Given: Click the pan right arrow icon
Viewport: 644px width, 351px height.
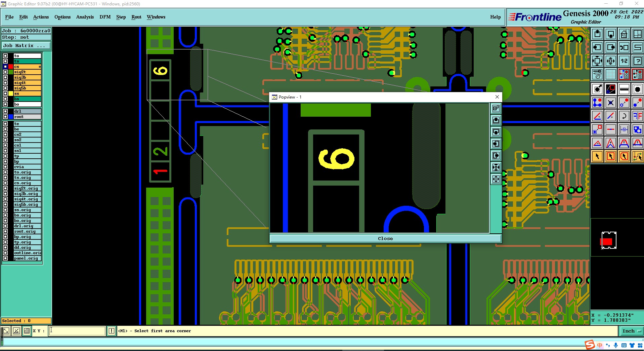Looking at the screenshot, I should (x=611, y=47).
